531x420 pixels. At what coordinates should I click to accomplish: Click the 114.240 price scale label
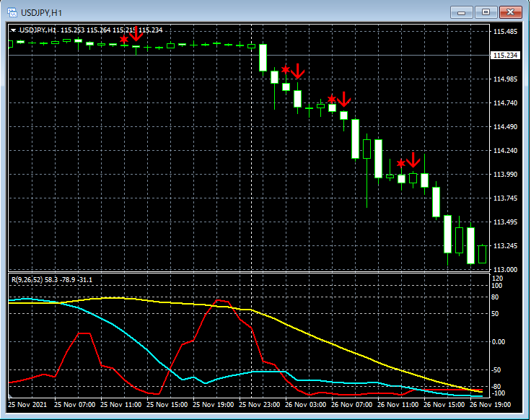click(x=505, y=150)
